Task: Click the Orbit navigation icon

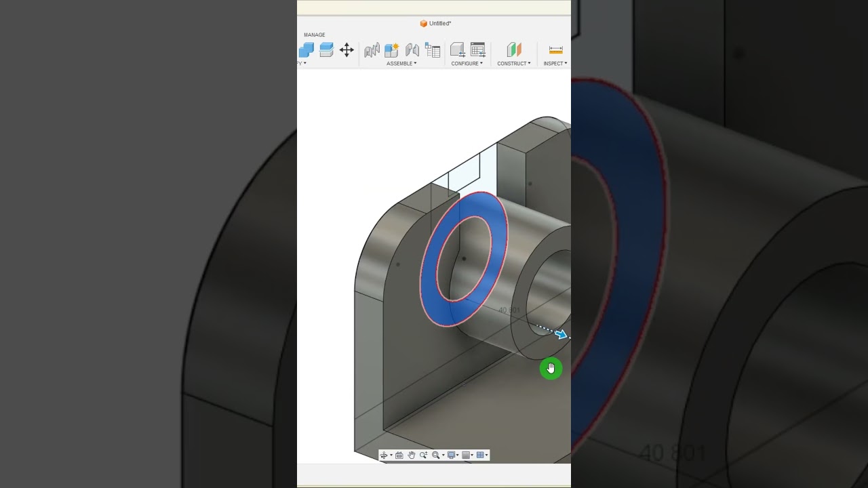Action: coord(384,455)
